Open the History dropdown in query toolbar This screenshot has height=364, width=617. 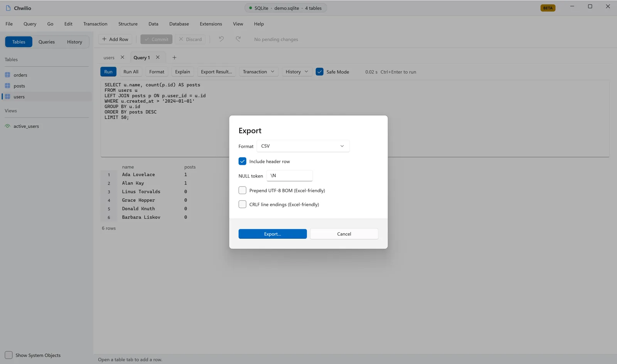[297, 72]
